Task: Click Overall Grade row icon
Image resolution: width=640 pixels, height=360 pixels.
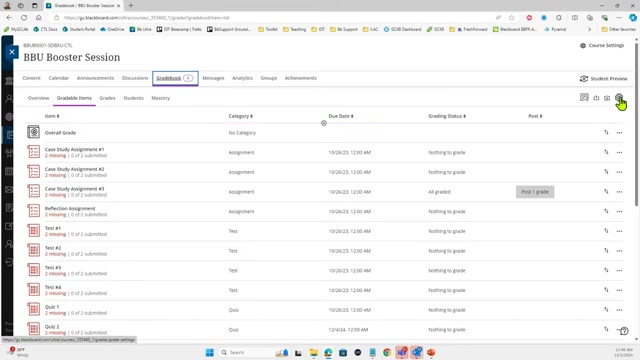Action: pos(33,132)
